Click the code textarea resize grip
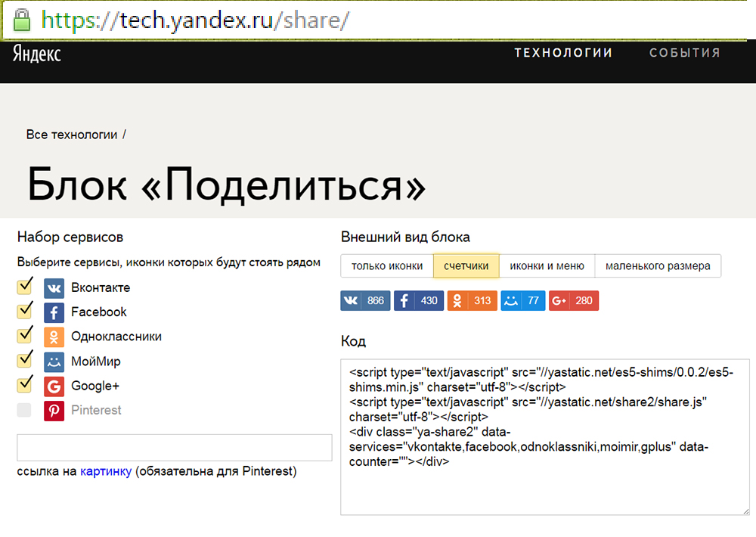 point(745,511)
